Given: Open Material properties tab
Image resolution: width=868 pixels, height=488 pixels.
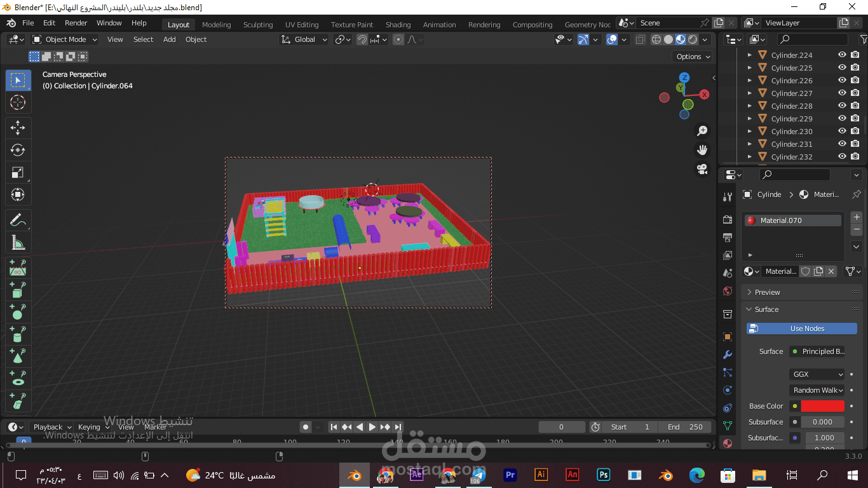Looking at the screenshot, I should 728,444.
